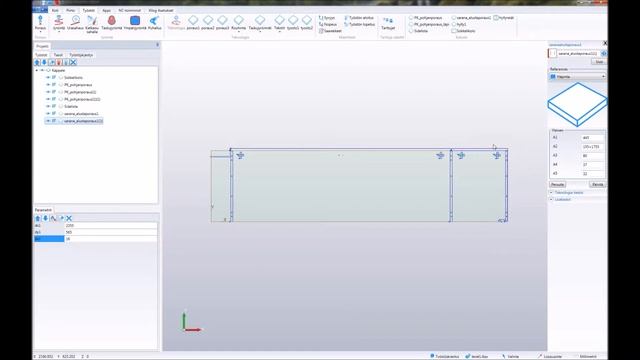This screenshot has width=640, height=360.
Task: Apply the poraus3 technology preset
Action: [x=222, y=22]
